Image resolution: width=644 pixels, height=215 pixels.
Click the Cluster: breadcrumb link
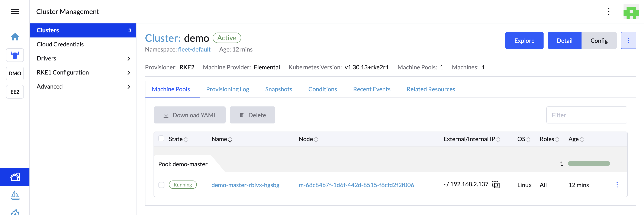(163, 38)
